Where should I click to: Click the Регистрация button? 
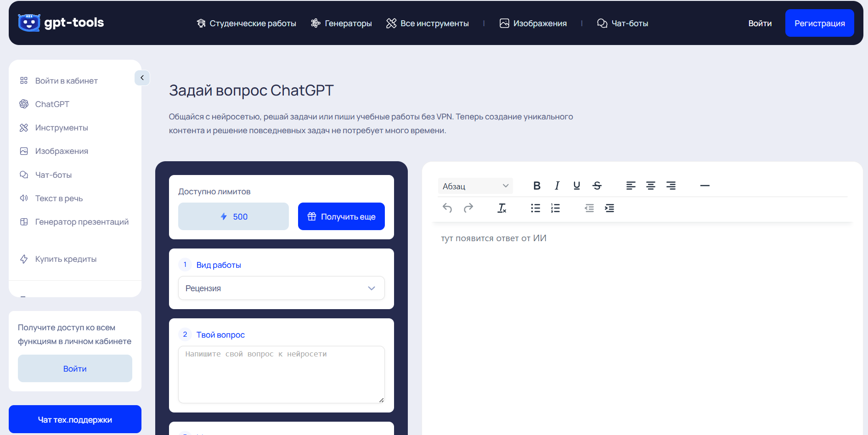tap(819, 23)
